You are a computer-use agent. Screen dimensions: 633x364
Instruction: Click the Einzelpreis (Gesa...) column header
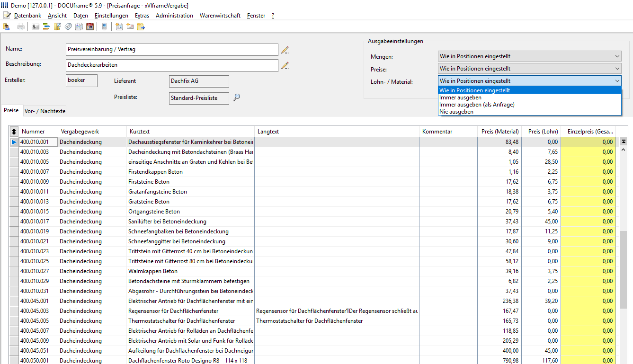tap(588, 132)
